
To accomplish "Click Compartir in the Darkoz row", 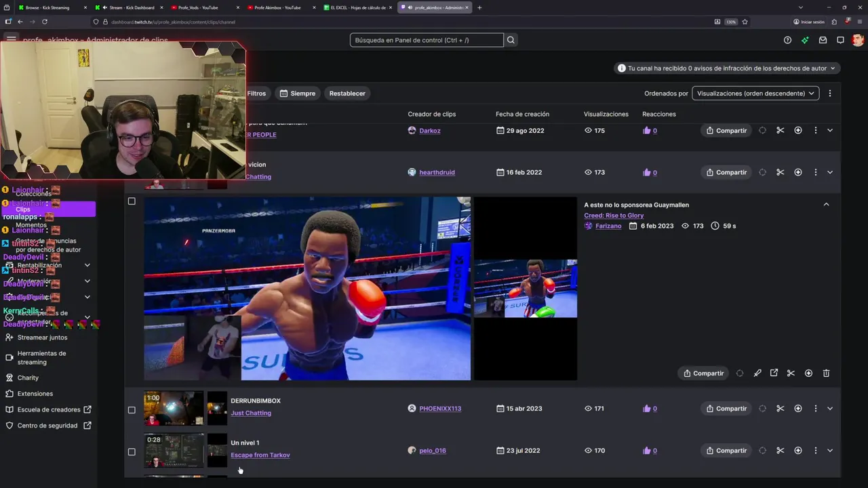I will click(x=726, y=130).
